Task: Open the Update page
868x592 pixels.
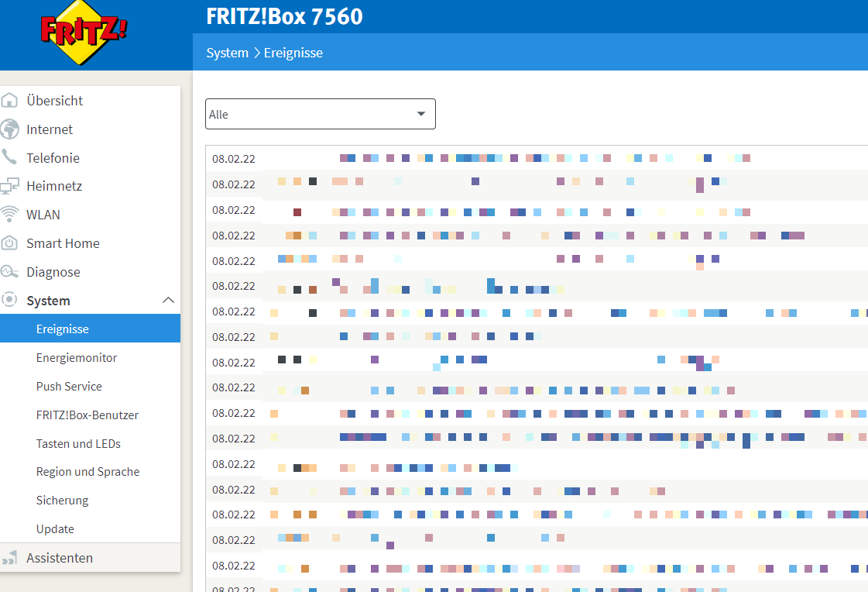Action: 55,529
